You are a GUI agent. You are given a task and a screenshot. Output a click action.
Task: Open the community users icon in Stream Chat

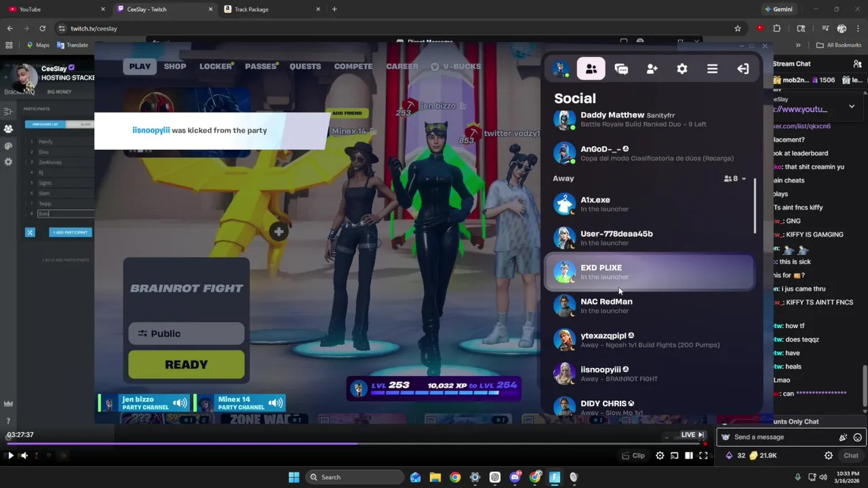point(857,64)
